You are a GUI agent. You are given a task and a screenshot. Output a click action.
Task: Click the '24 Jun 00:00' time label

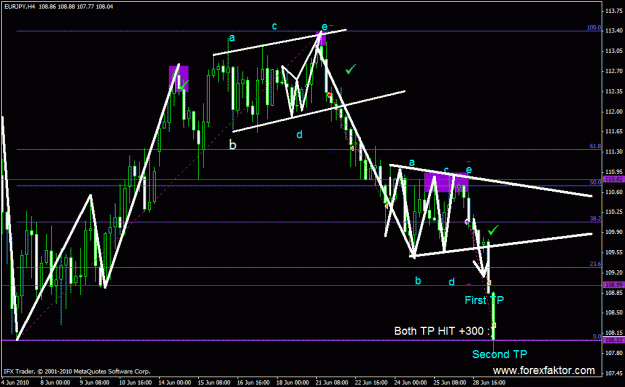click(411, 383)
